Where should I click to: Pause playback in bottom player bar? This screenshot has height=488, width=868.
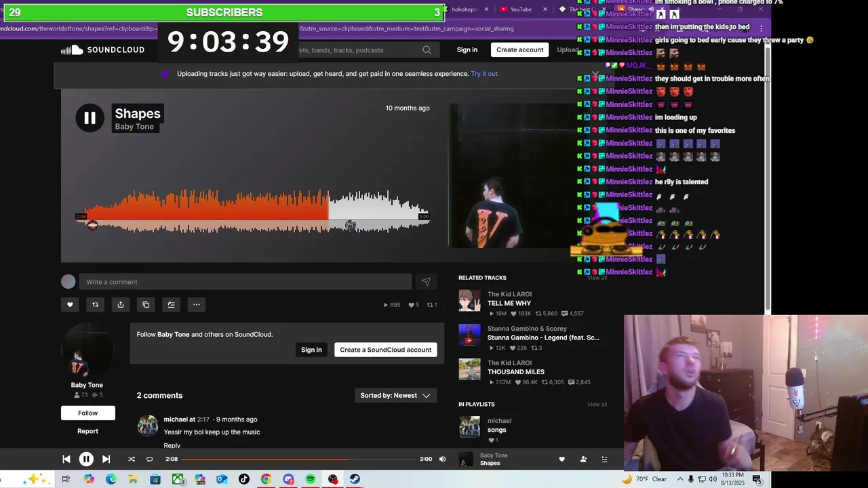click(86, 459)
